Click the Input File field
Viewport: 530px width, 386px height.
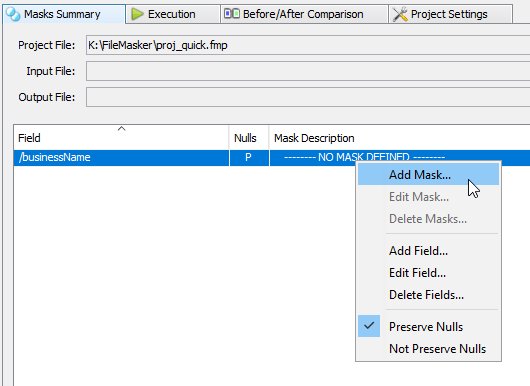tap(308, 71)
